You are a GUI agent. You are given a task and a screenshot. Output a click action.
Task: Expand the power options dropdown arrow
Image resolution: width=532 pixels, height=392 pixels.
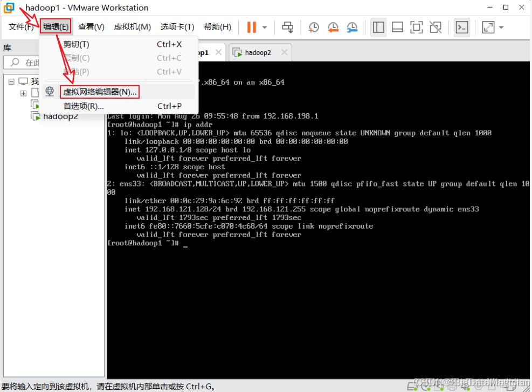click(x=265, y=27)
